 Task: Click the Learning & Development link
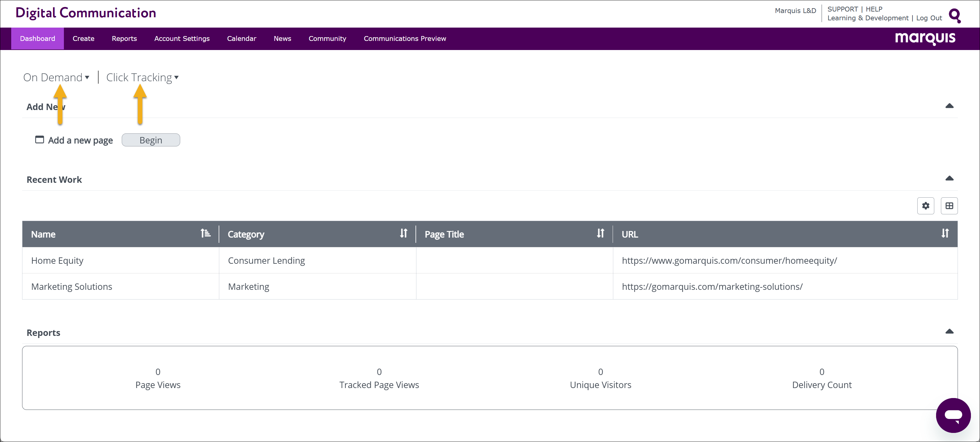[x=868, y=18]
